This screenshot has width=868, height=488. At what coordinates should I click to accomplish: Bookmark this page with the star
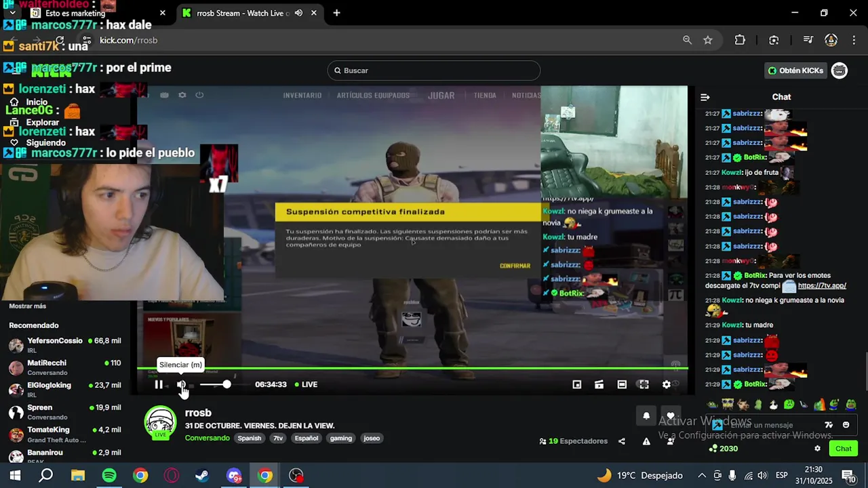(x=708, y=40)
